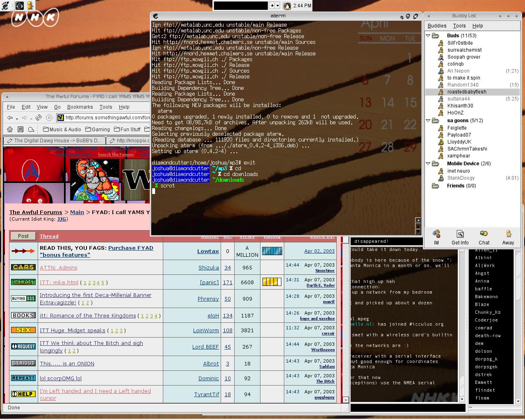Screen dimensions: 525x420
Task: Open the Help menu in Buddy List
Action: pos(478,26)
